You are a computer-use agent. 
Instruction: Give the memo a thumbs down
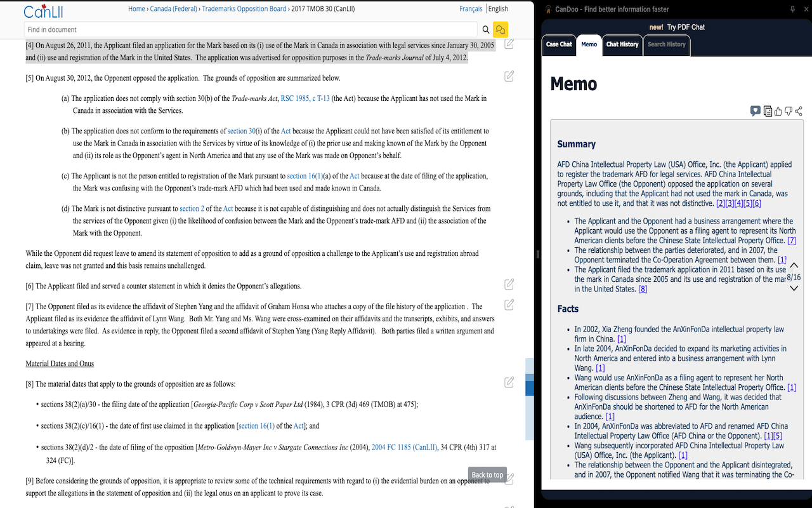[x=789, y=111]
